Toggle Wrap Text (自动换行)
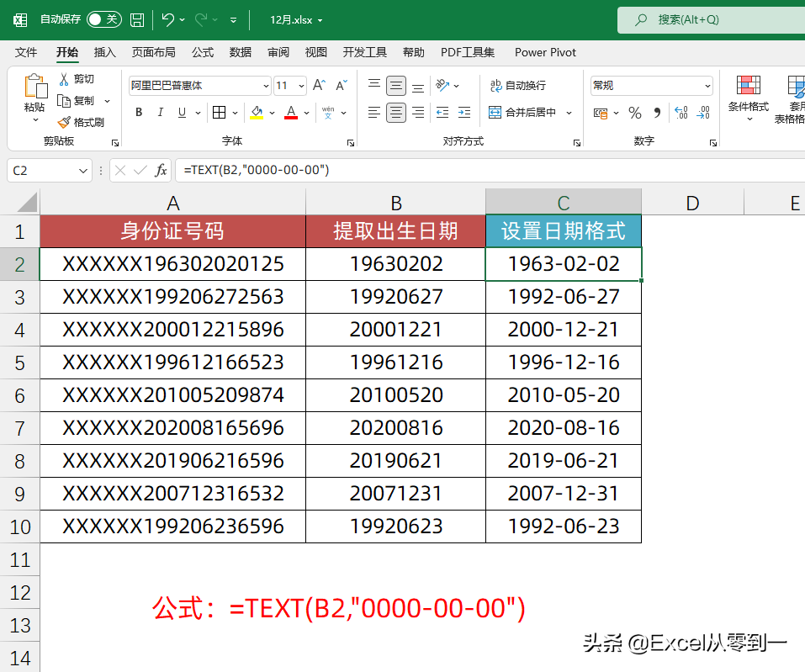Screen dimensions: 805x672 [x=517, y=85]
